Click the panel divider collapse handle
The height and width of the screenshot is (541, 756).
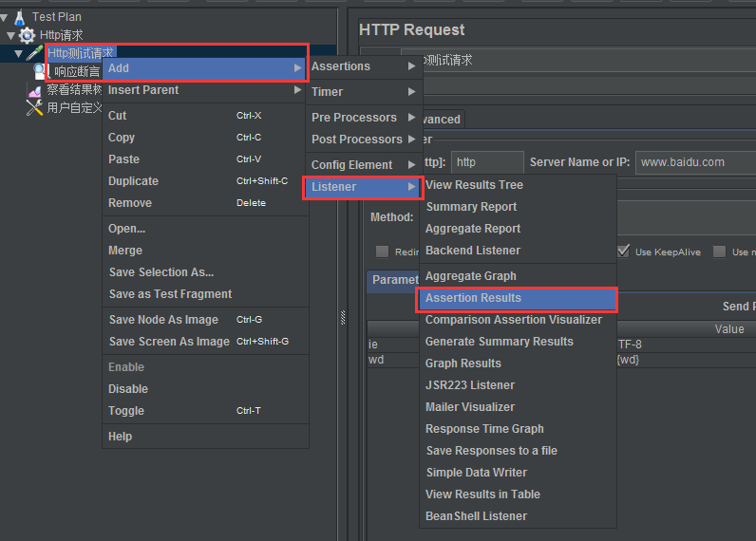[343, 317]
